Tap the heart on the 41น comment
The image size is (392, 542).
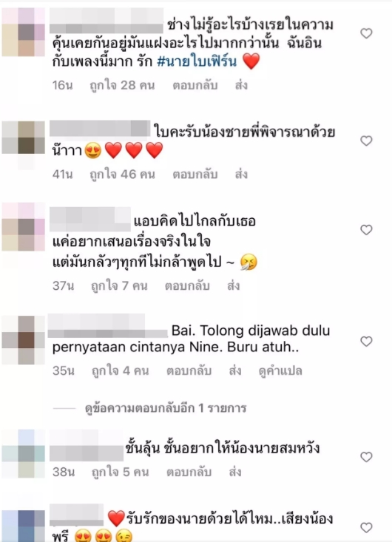(x=366, y=140)
